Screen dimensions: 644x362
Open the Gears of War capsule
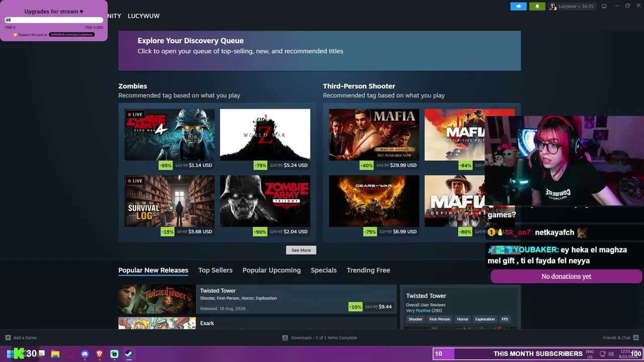click(x=374, y=201)
